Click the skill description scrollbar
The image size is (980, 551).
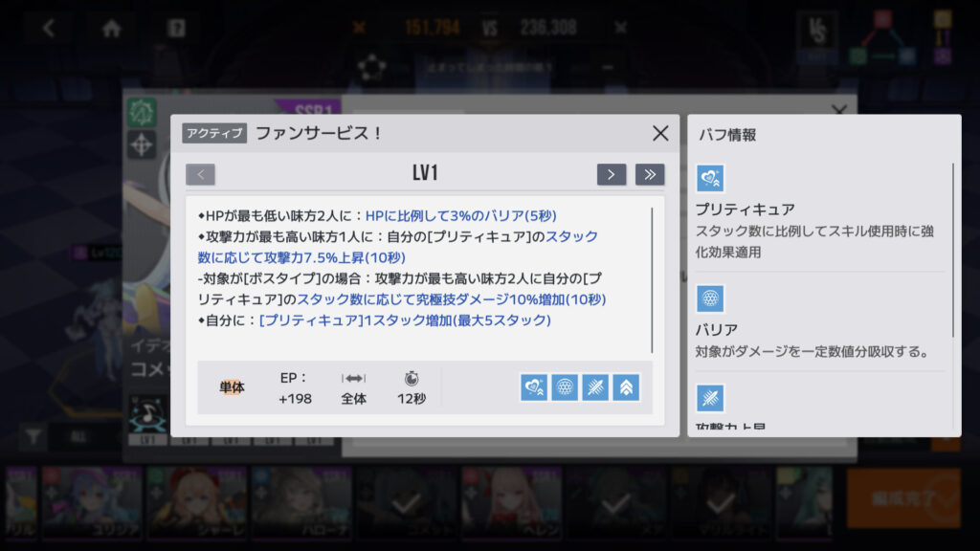(x=652, y=280)
